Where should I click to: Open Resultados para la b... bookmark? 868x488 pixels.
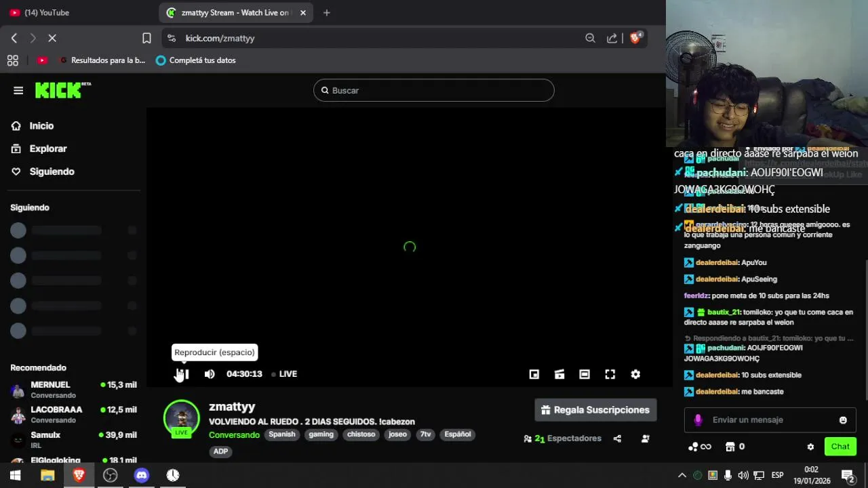102,60
